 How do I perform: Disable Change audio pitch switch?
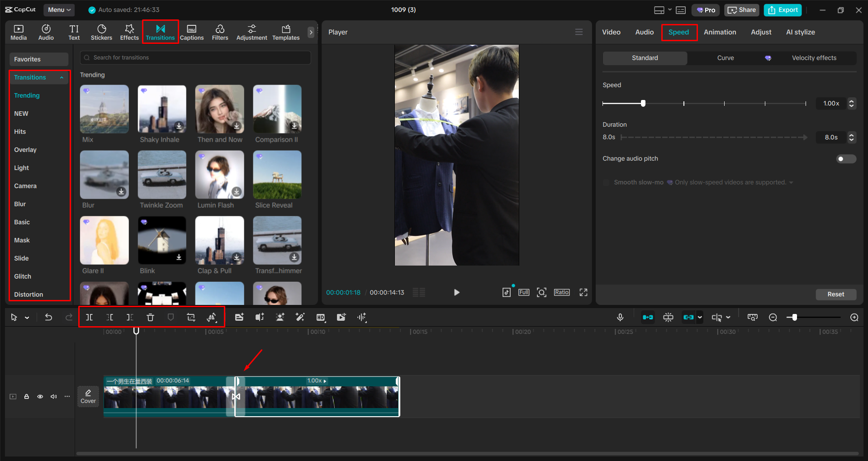coord(846,159)
